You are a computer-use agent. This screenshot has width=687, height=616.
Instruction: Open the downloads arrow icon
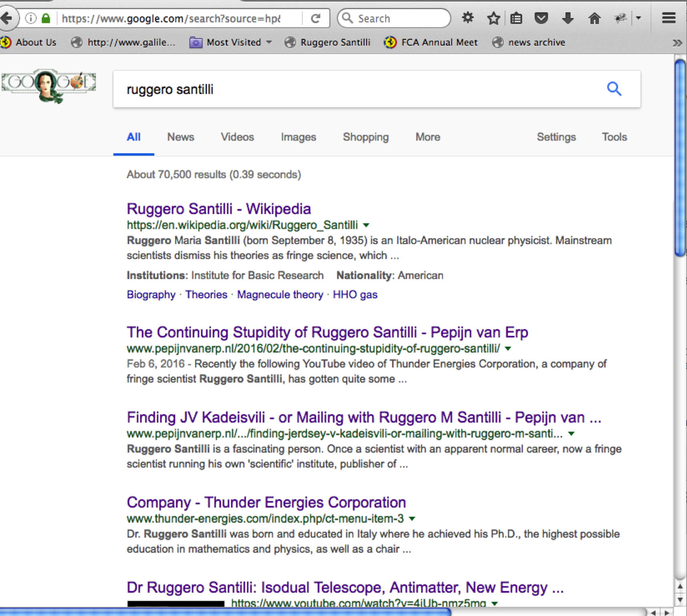pos(568,18)
